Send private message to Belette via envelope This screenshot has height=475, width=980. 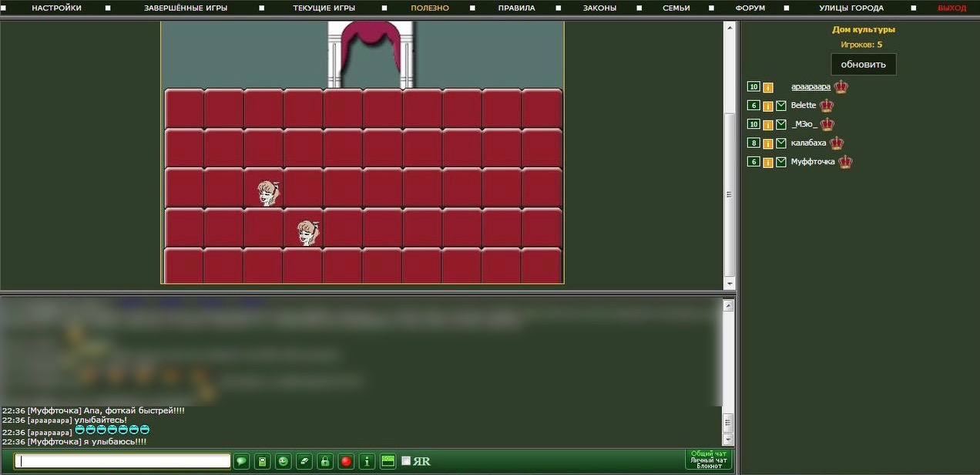[x=781, y=106]
